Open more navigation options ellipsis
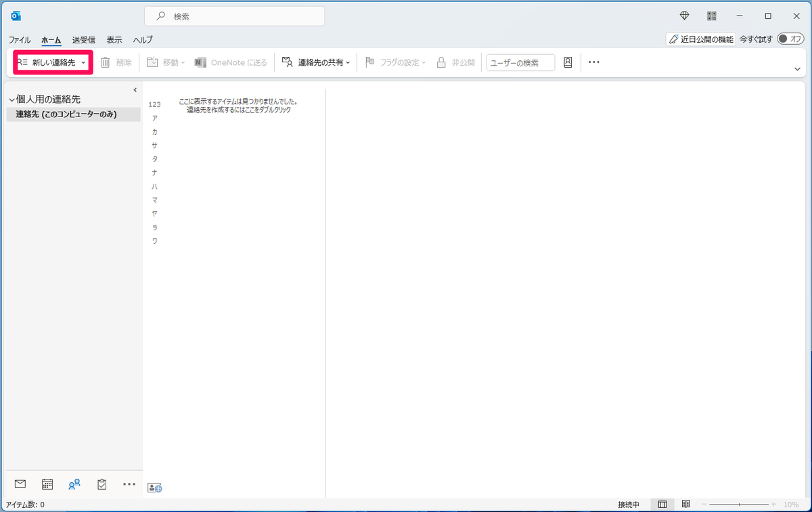The width and height of the screenshot is (812, 512). (x=129, y=484)
